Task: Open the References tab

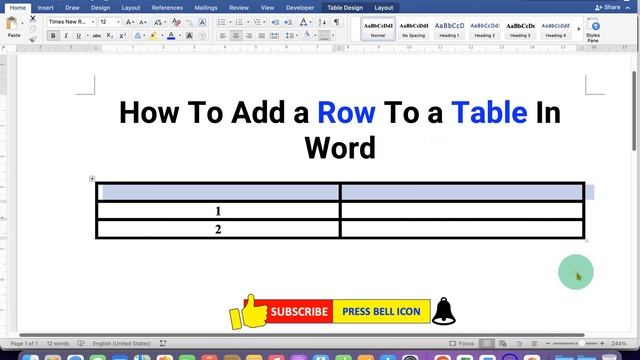Action: [x=167, y=8]
